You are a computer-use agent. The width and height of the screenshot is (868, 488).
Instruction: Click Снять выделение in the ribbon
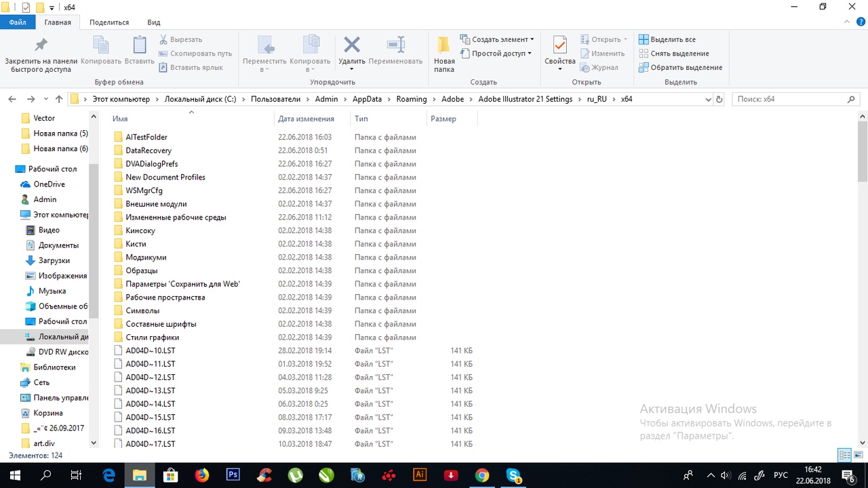[674, 54]
